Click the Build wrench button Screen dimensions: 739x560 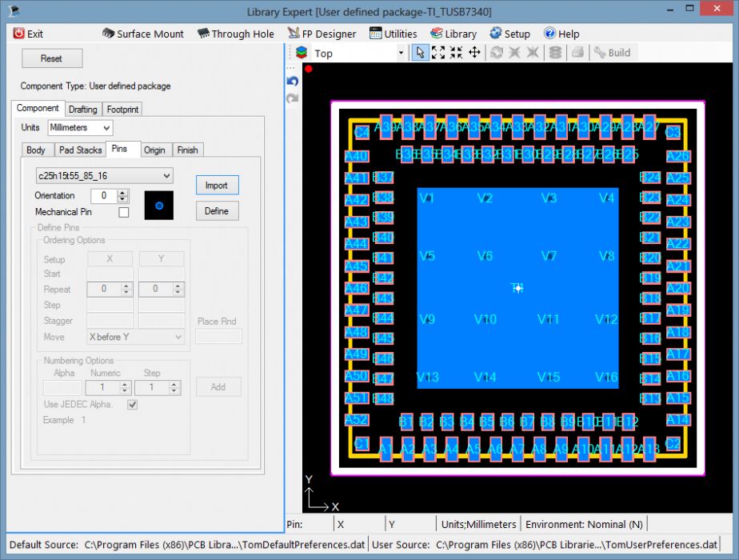click(x=612, y=53)
